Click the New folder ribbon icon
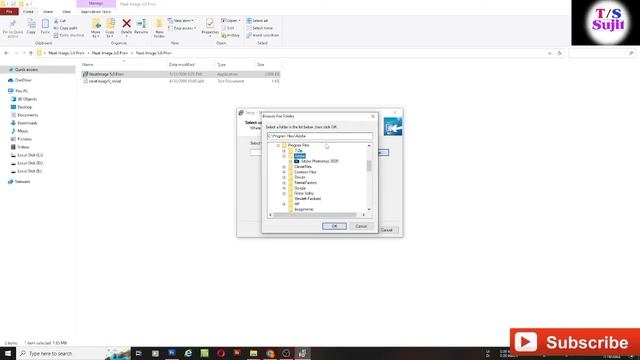The width and height of the screenshot is (640, 360). click(x=159, y=28)
